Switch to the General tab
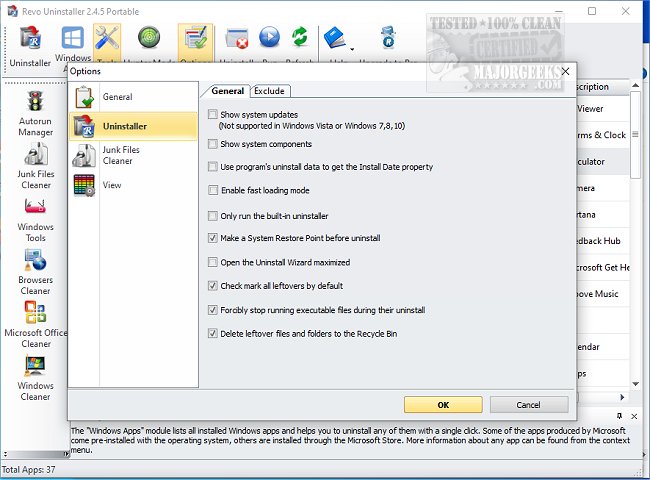The height and width of the screenshot is (480, 650). [x=227, y=91]
